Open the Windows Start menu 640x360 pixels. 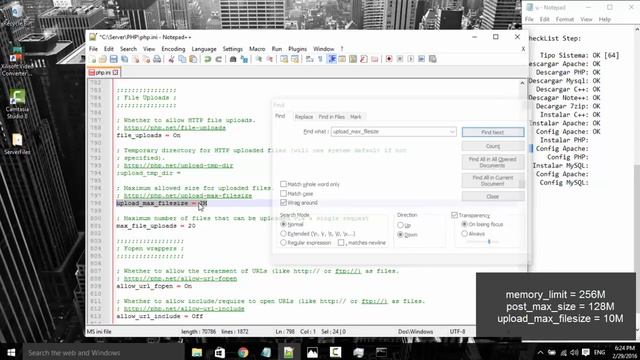pos(11,352)
